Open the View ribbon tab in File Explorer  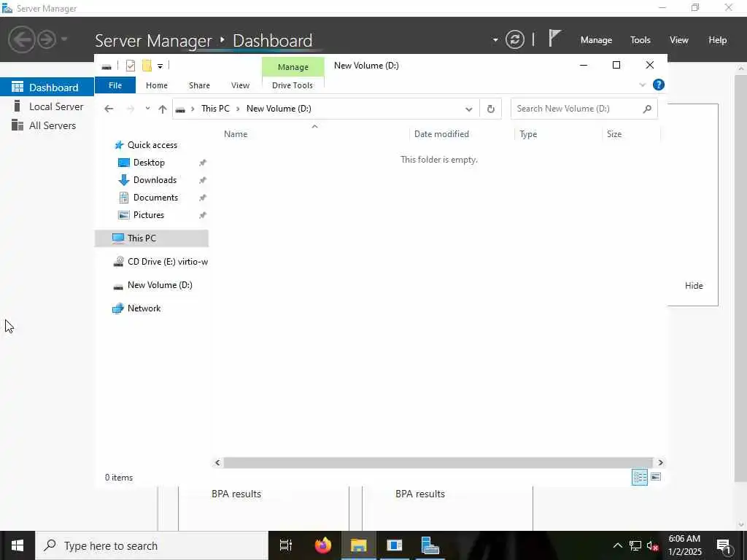tap(240, 85)
